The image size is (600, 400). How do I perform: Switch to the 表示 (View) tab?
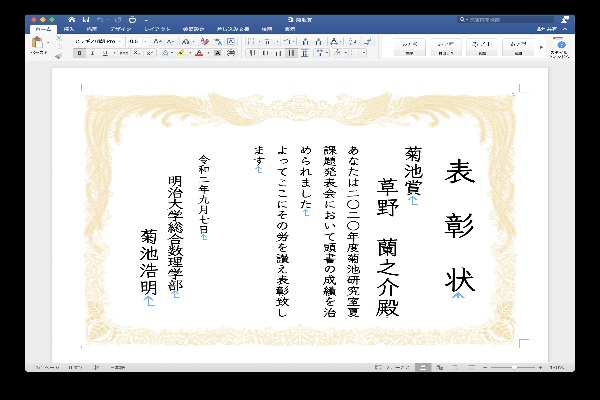(290, 29)
